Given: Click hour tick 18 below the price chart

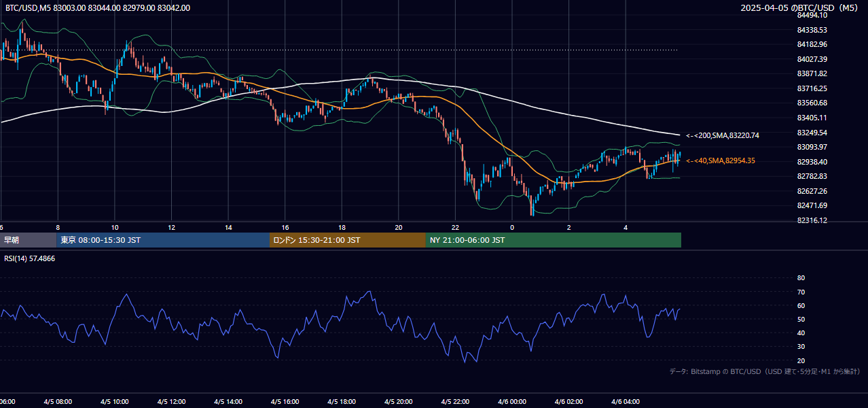Looking at the screenshot, I should pyautogui.click(x=342, y=227).
